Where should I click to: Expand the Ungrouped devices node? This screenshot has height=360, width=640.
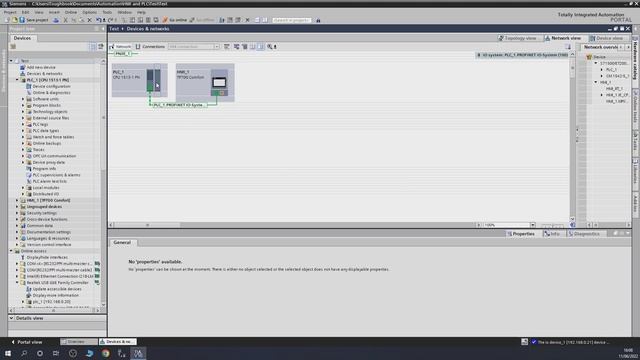pos(17,207)
